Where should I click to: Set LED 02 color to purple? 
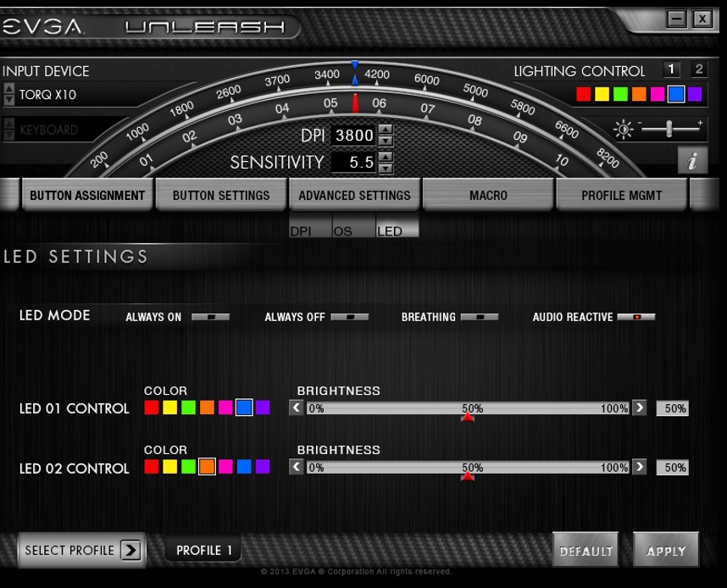pyautogui.click(x=263, y=467)
